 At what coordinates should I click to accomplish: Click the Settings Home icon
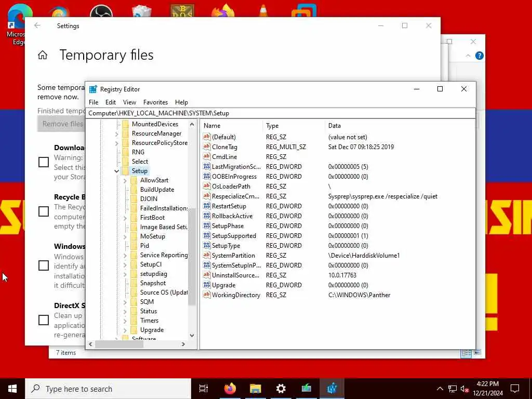pos(43,55)
